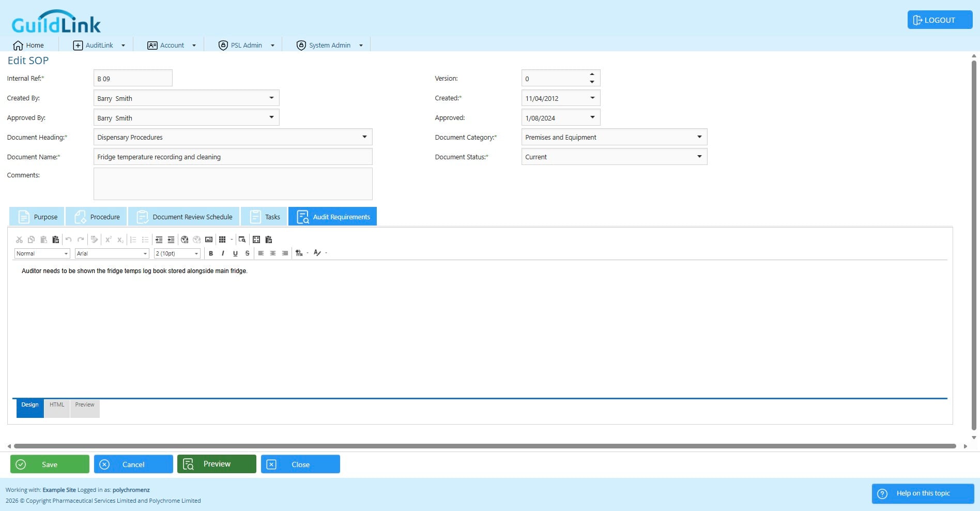Apply subscript formatting
980x511 pixels.
click(120, 239)
